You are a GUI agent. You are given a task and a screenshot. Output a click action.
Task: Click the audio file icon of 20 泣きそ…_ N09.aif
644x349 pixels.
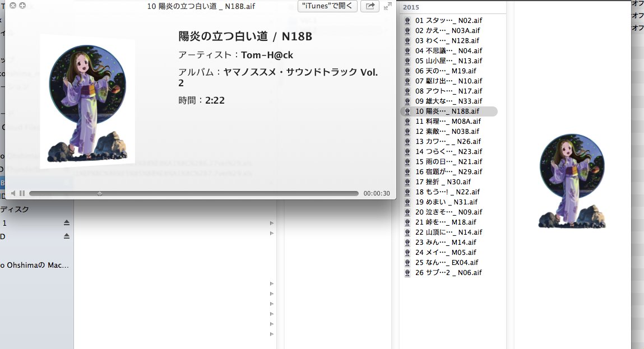407,212
